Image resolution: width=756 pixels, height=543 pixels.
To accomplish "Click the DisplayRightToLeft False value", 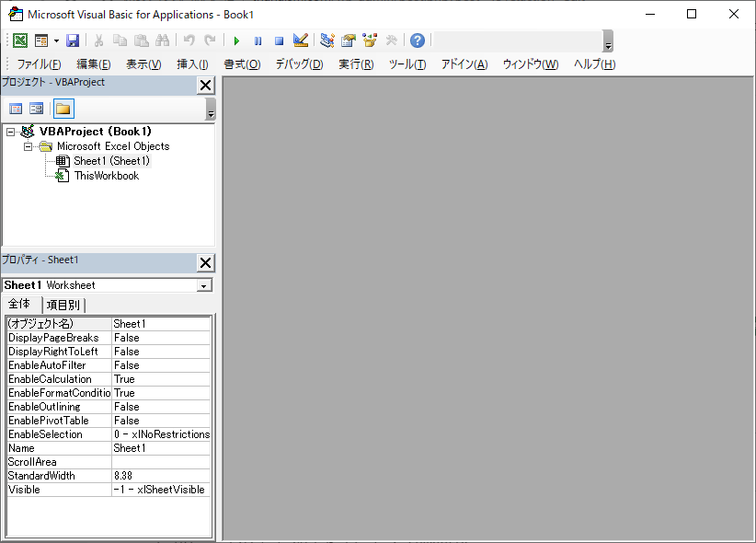I will click(x=161, y=352).
